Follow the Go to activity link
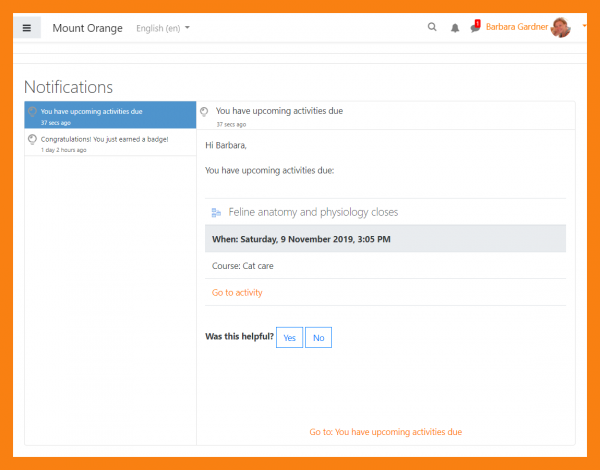 tap(237, 292)
